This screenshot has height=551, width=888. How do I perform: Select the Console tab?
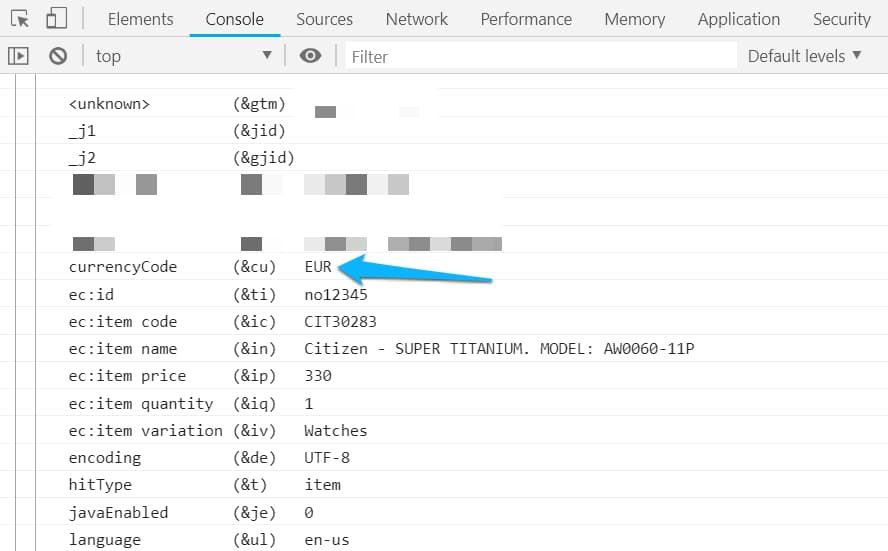point(234,19)
